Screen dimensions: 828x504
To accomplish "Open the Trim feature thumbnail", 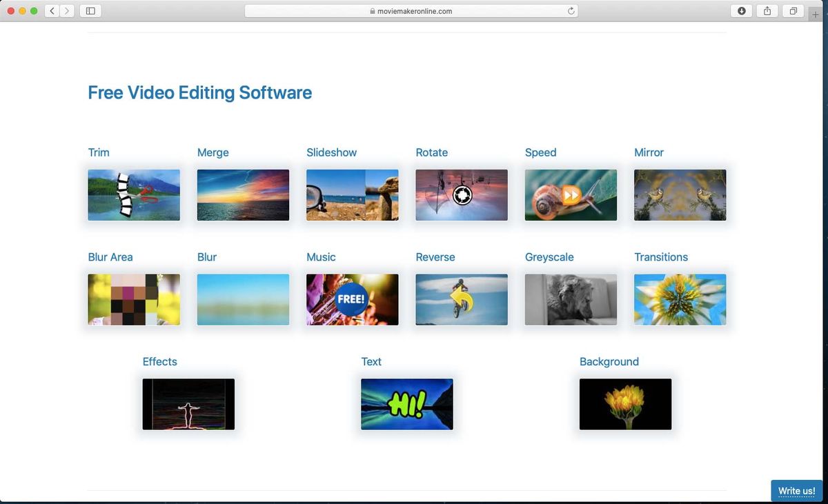I will click(134, 194).
